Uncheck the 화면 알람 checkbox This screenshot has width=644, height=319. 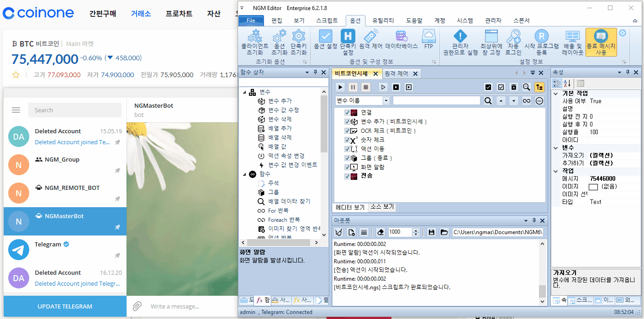pos(347,167)
